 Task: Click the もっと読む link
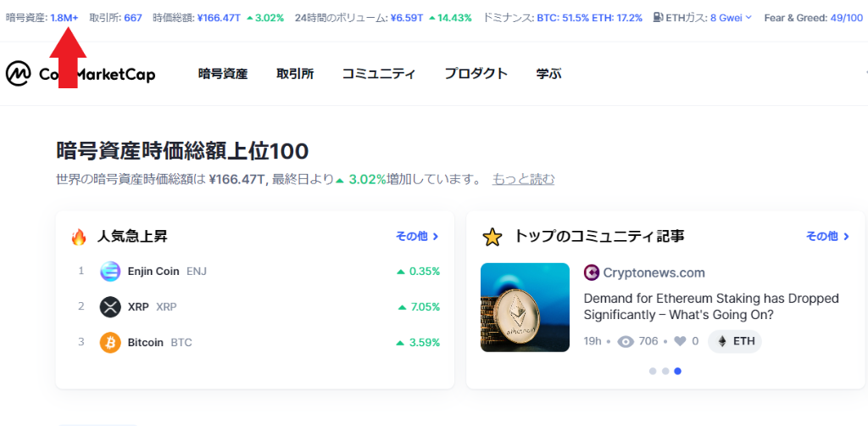point(524,179)
